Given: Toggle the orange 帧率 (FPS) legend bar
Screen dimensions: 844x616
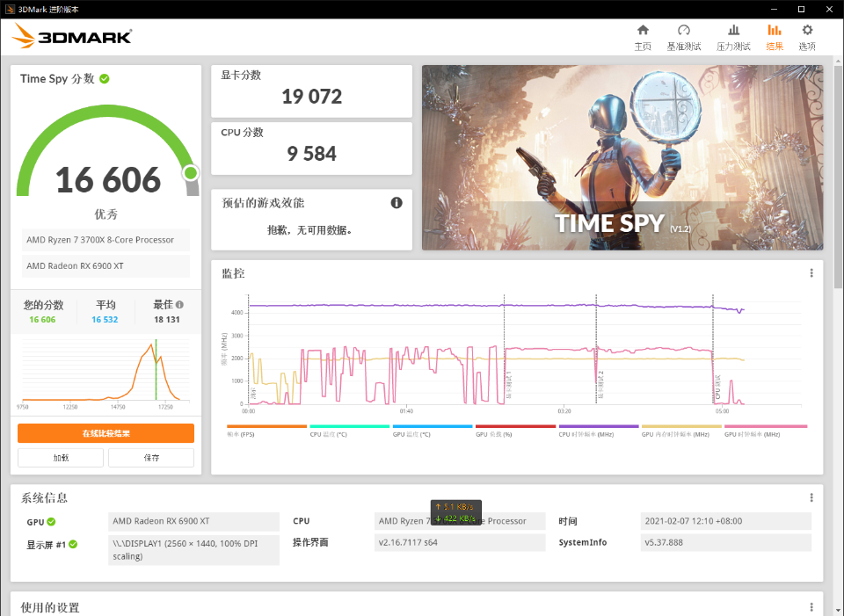Looking at the screenshot, I should pyautogui.click(x=266, y=426).
